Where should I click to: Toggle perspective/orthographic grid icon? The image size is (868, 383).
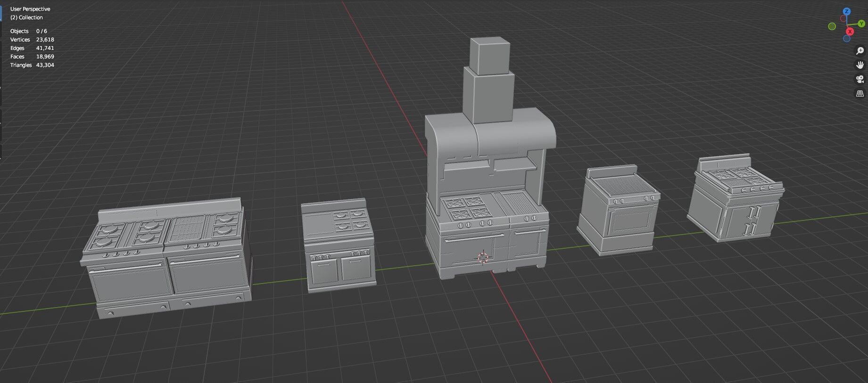click(x=860, y=93)
